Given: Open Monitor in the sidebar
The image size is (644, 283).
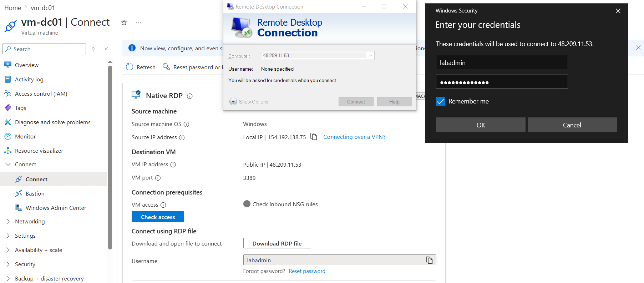Looking at the screenshot, I should point(25,136).
